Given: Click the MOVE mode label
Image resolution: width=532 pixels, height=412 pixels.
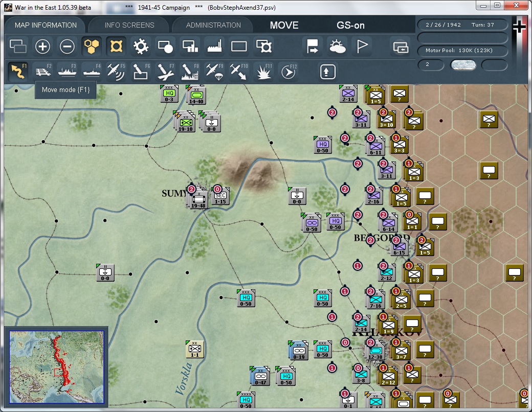Looking at the screenshot, I should (284, 25).
